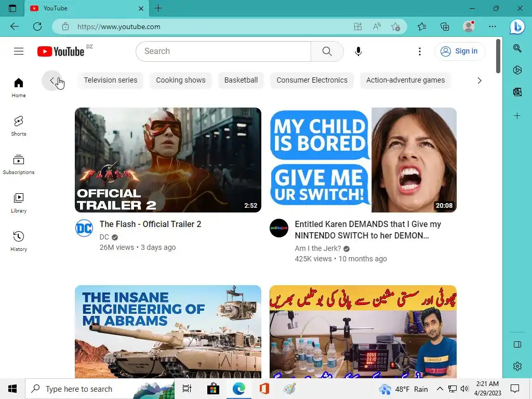Open tab actions menu button
532x399 pixels.
click(x=12, y=8)
